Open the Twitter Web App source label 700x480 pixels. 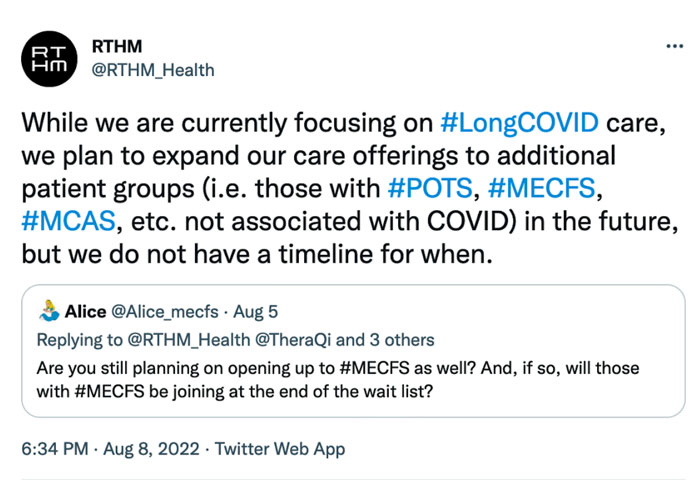click(280, 449)
